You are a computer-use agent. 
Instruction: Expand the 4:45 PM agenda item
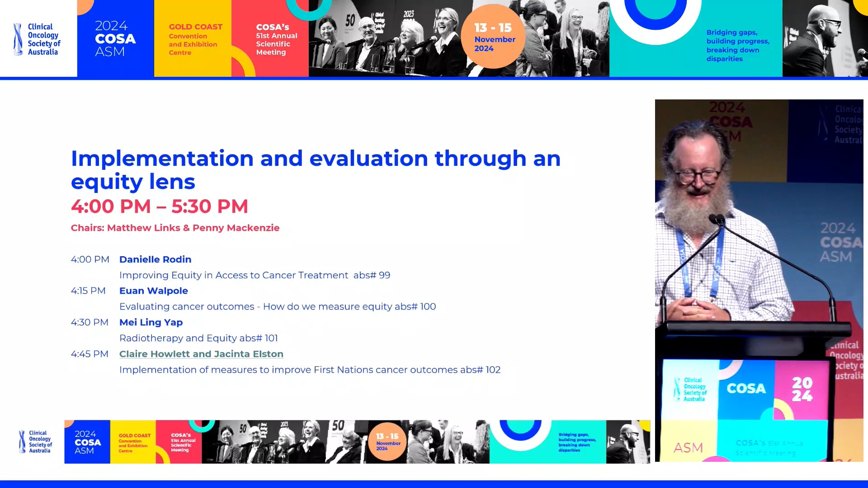[x=90, y=354]
